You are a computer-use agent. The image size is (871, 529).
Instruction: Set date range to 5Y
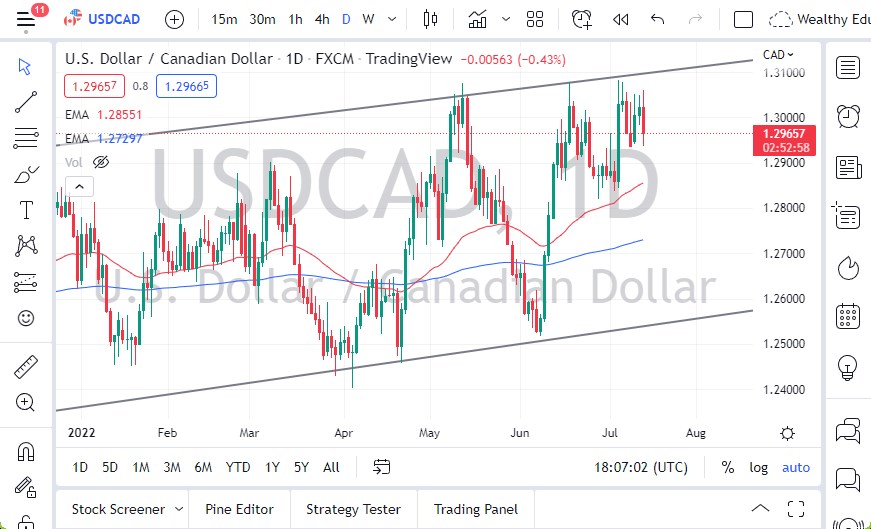pos(301,467)
